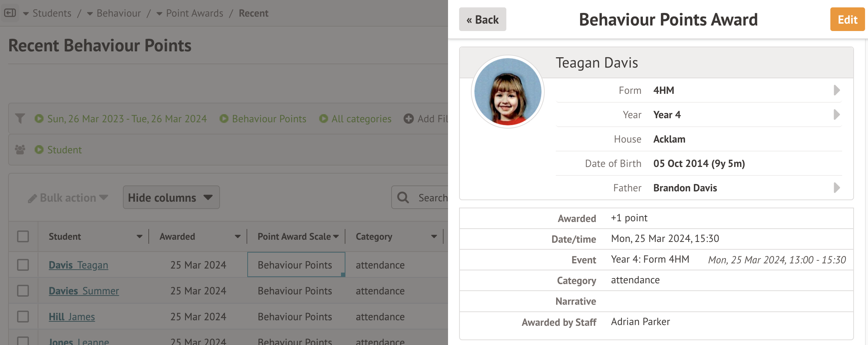Expand the Form 4HM row arrow
Screen dimensions: 868x345
[837, 90]
